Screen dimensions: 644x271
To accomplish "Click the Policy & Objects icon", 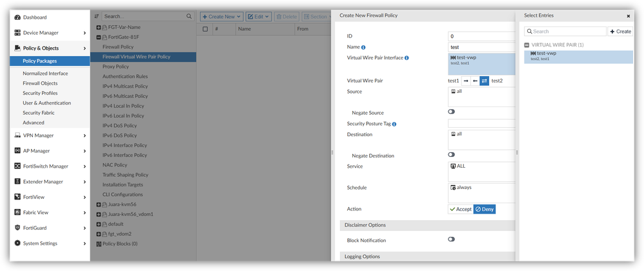I will [x=17, y=48].
